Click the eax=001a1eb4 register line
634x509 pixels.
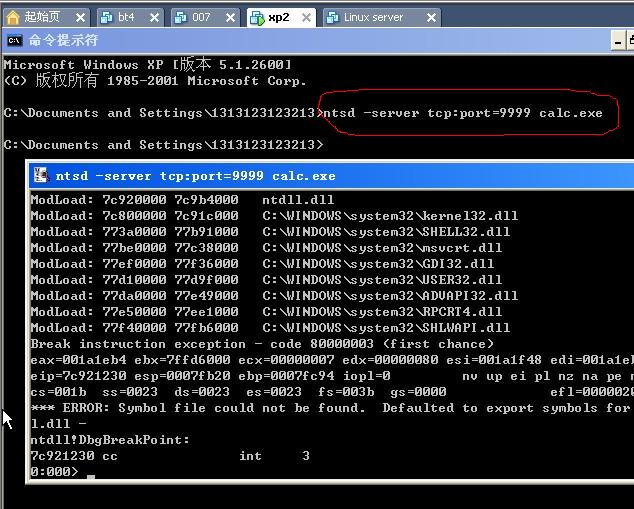tap(332, 359)
